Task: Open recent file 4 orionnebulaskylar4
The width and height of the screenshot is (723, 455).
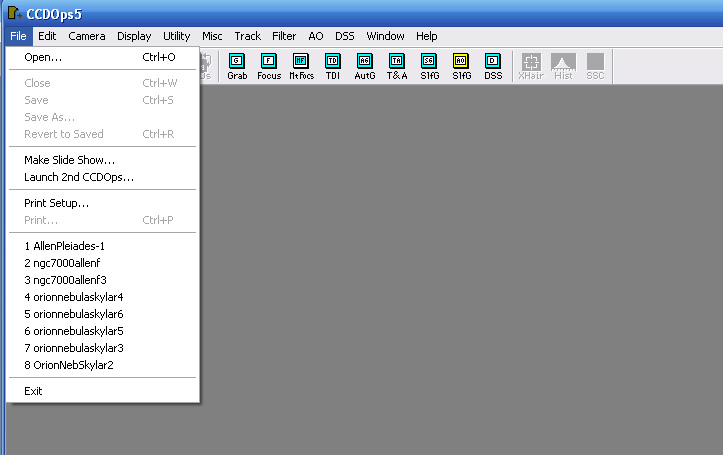Action: click(103, 297)
